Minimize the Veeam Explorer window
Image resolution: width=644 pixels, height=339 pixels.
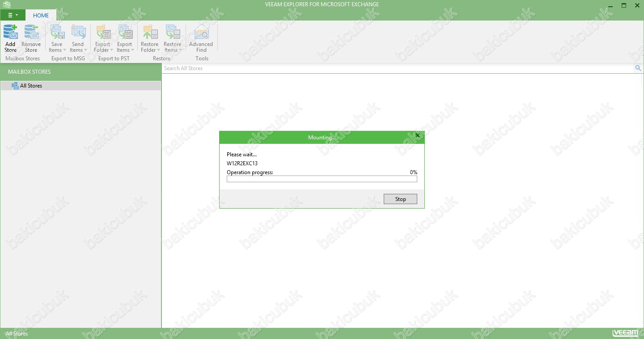[611, 5]
